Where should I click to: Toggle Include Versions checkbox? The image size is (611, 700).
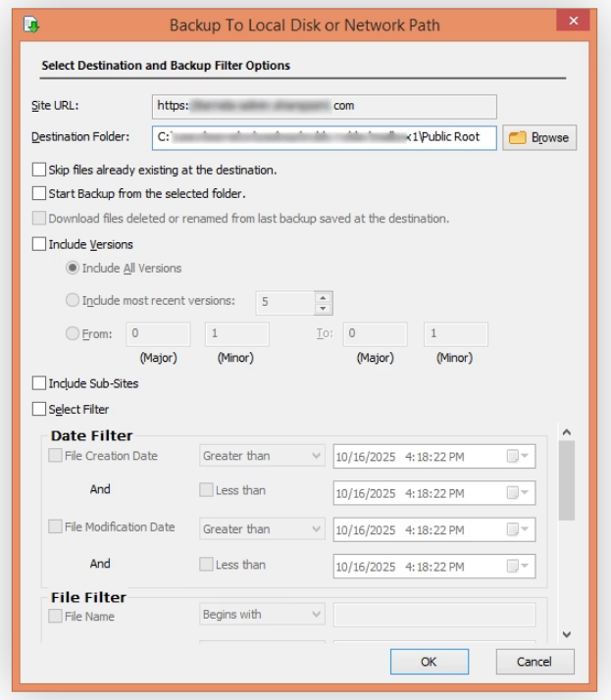pyautogui.click(x=39, y=244)
